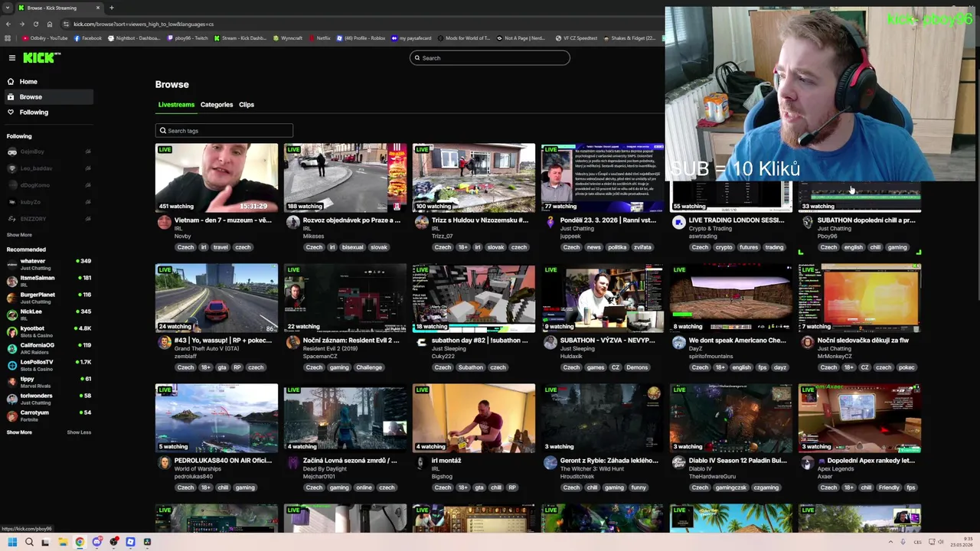This screenshot has width=980, height=551.
Task: Click the 'We dont speak Americano' stream title
Action: click(737, 341)
